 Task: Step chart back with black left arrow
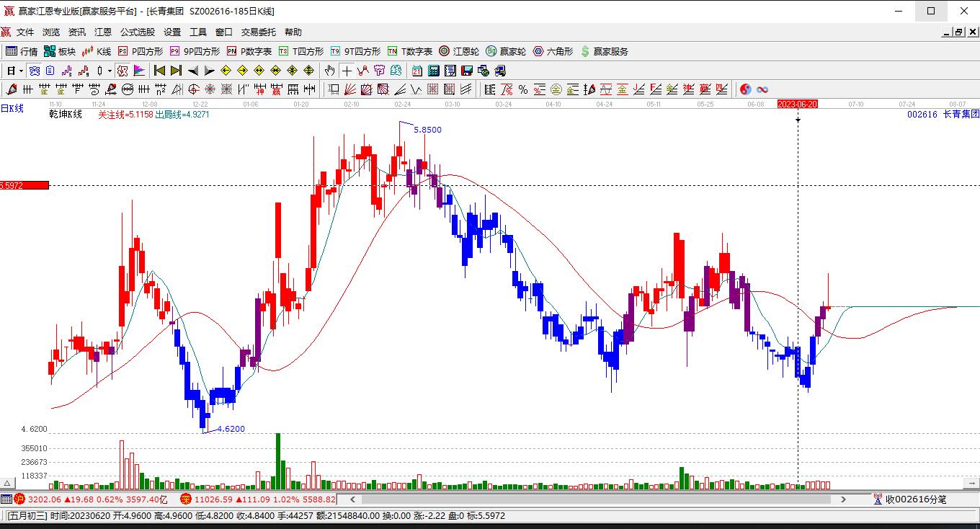[193, 71]
